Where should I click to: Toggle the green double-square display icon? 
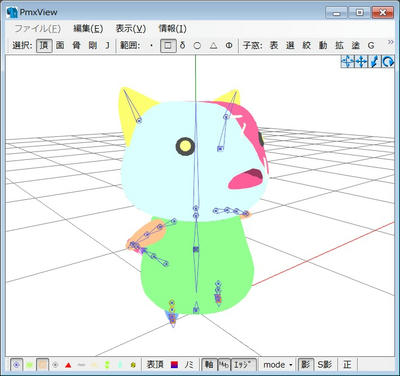[x=107, y=365]
